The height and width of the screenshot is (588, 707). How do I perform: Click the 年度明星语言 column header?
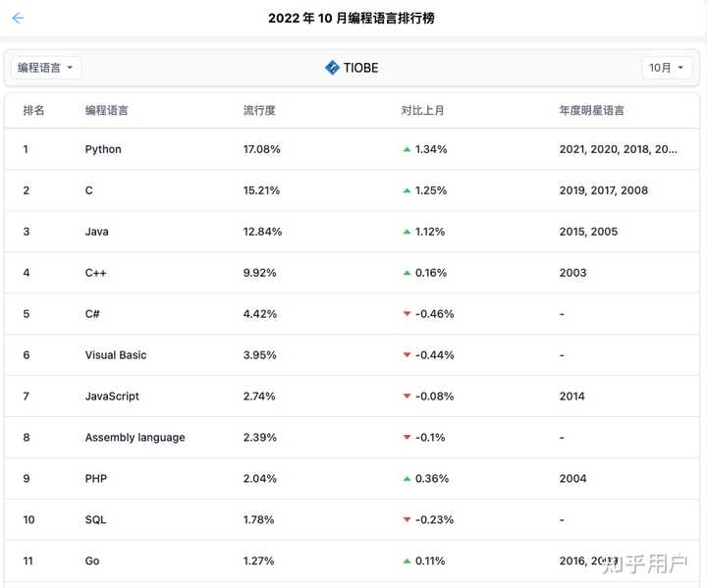coord(591,110)
